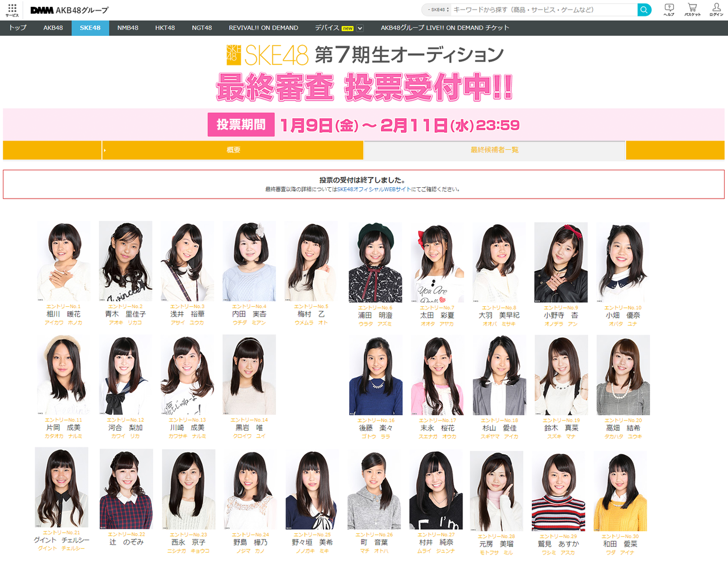Click the SKE48 第7期生オーディション title banner

(x=365, y=55)
